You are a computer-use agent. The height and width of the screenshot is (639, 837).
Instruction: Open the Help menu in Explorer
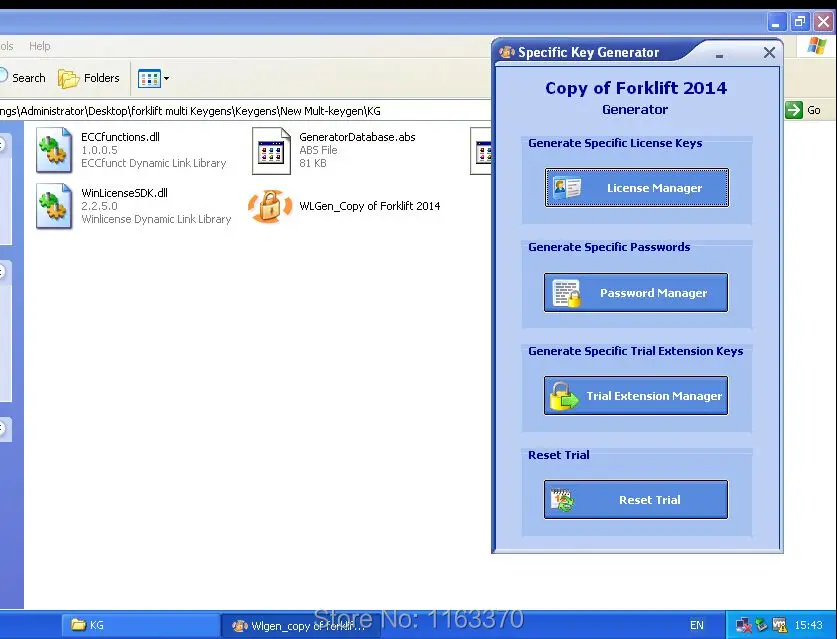tap(40, 46)
